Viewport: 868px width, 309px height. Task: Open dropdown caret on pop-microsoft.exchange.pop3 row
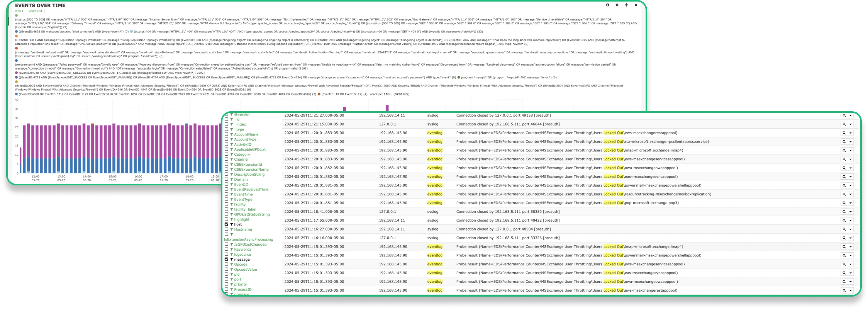tap(850, 203)
